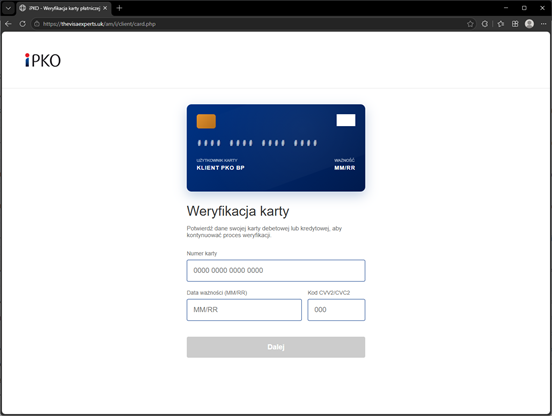The width and height of the screenshot is (552, 416).
Task: Click the address bar URL
Action: 99,24
